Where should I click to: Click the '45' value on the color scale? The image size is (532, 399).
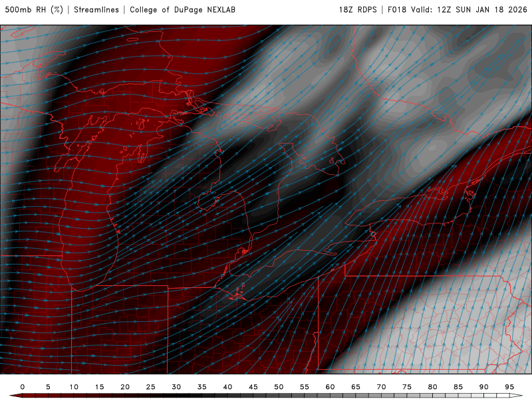(253, 387)
